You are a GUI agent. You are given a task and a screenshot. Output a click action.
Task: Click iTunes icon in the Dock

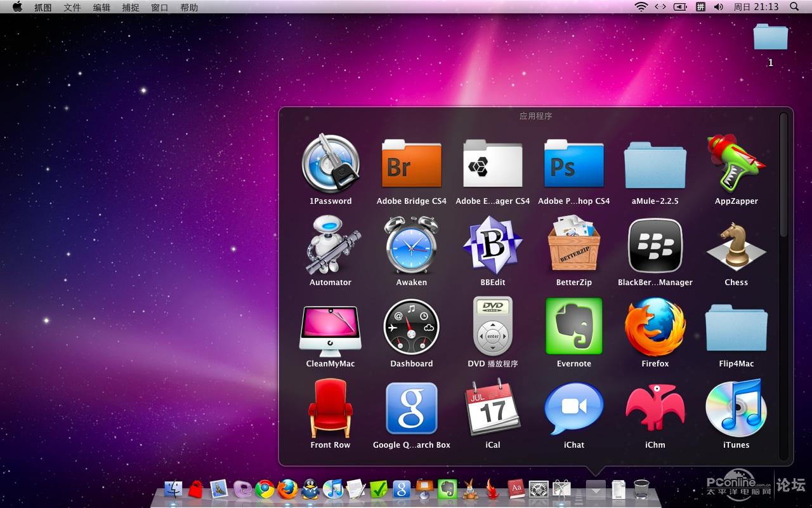coord(333,489)
